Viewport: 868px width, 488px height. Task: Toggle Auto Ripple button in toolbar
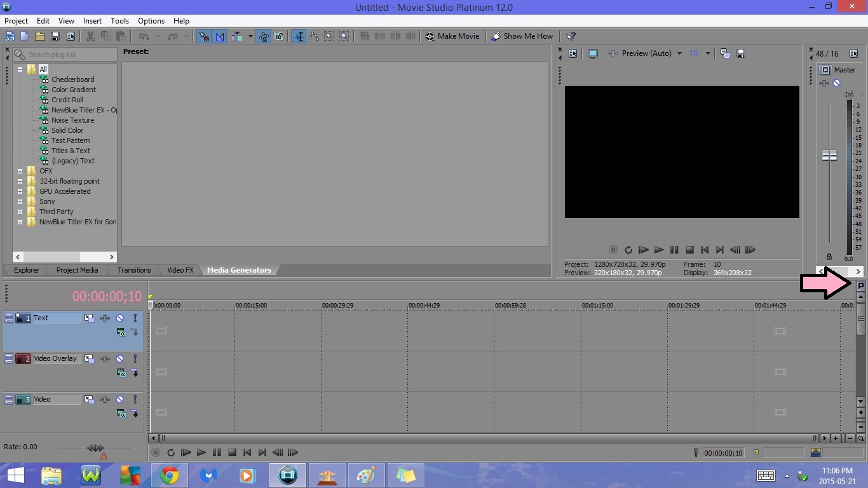[x=237, y=36]
